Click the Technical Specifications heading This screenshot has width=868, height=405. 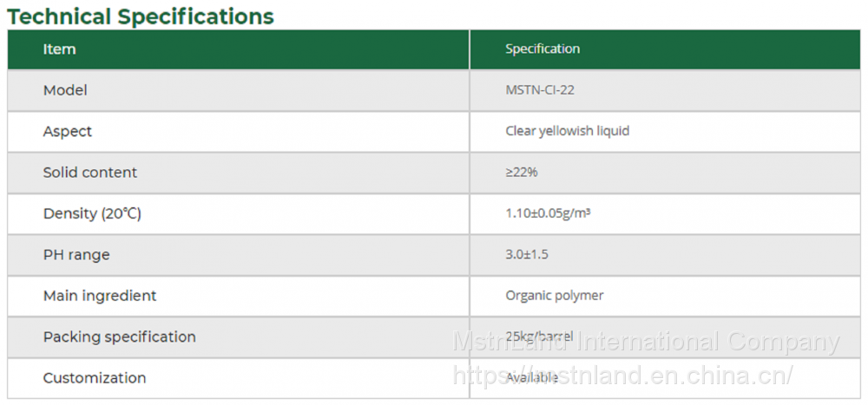coord(141,16)
